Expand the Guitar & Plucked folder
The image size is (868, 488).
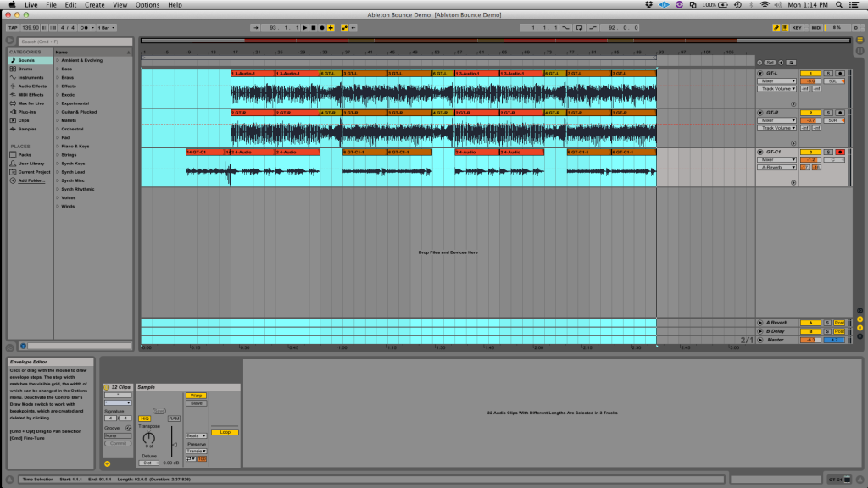click(x=58, y=112)
